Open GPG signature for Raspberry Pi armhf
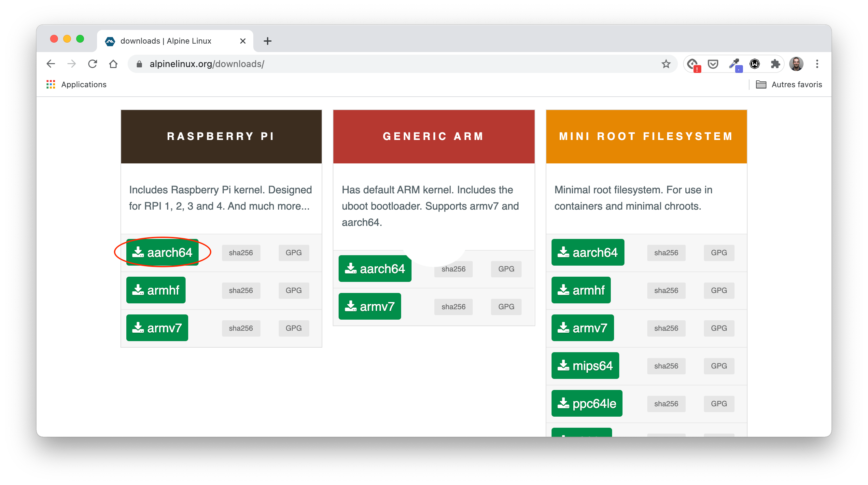This screenshot has width=868, height=485. coord(293,290)
